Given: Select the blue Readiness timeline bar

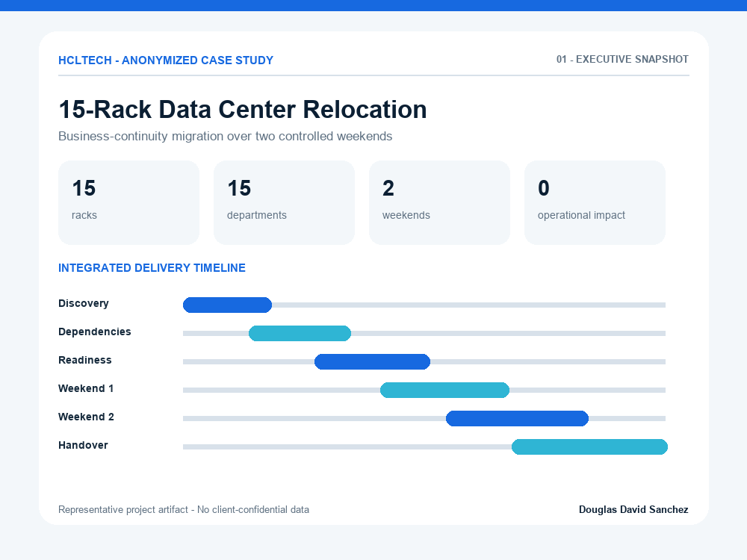Looking at the screenshot, I should 372,362.
